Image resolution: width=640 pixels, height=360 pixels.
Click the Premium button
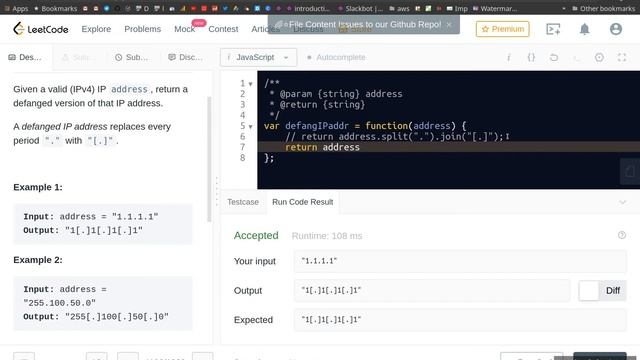pos(502,29)
